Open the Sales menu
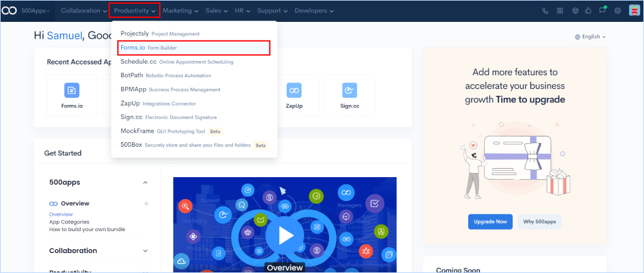 click(x=216, y=11)
